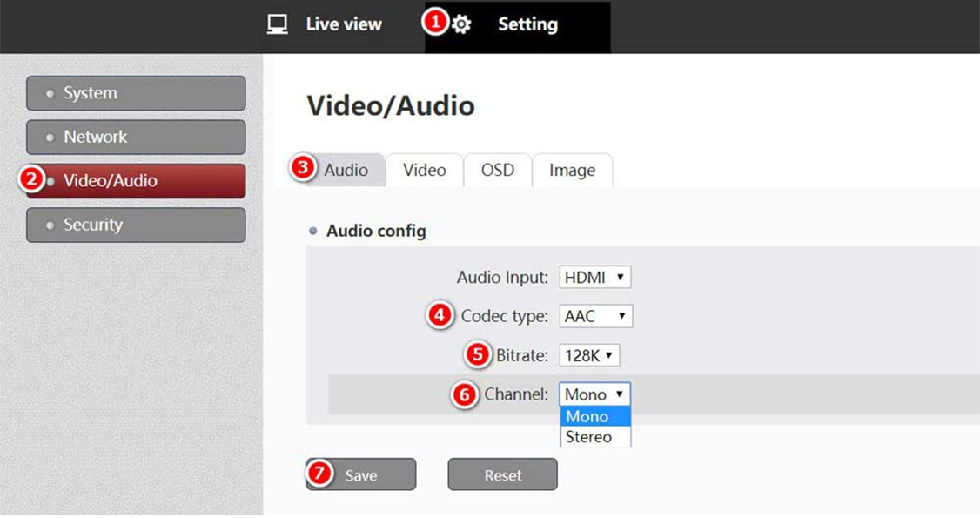
Task: Go to the Network settings section
Action: (x=136, y=137)
